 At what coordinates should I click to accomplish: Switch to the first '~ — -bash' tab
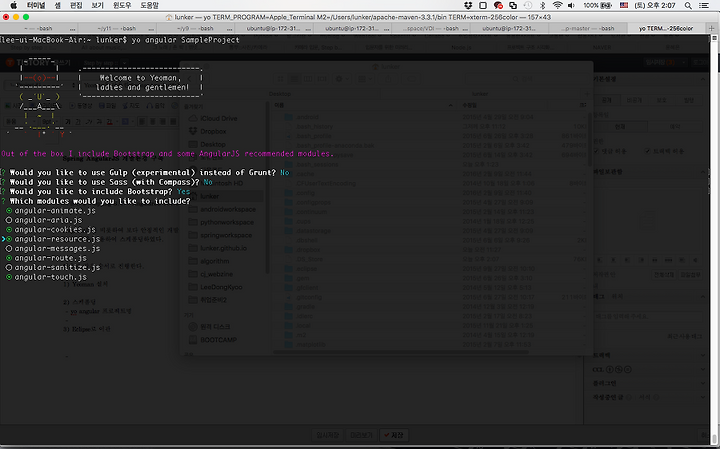[x=39, y=28]
